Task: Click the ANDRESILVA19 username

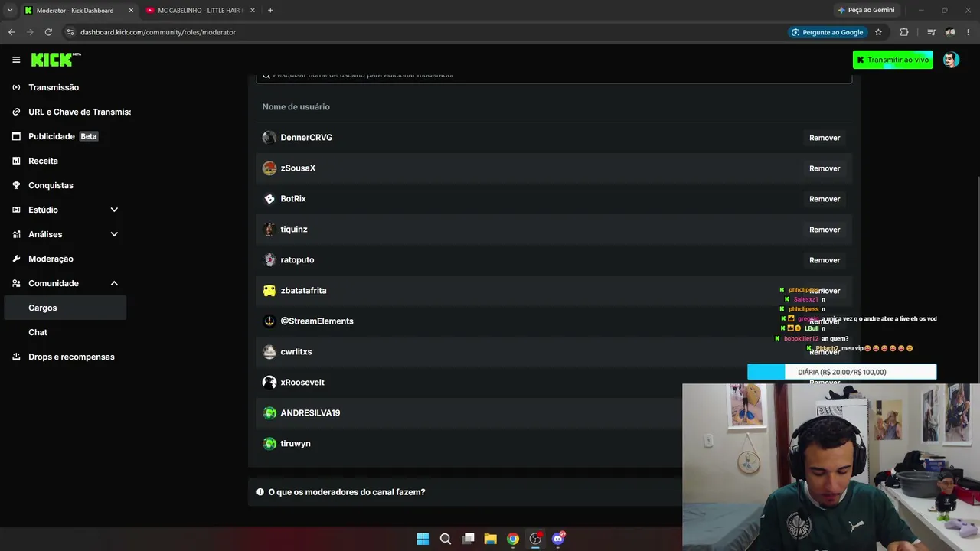Action: [x=310, y=413]
